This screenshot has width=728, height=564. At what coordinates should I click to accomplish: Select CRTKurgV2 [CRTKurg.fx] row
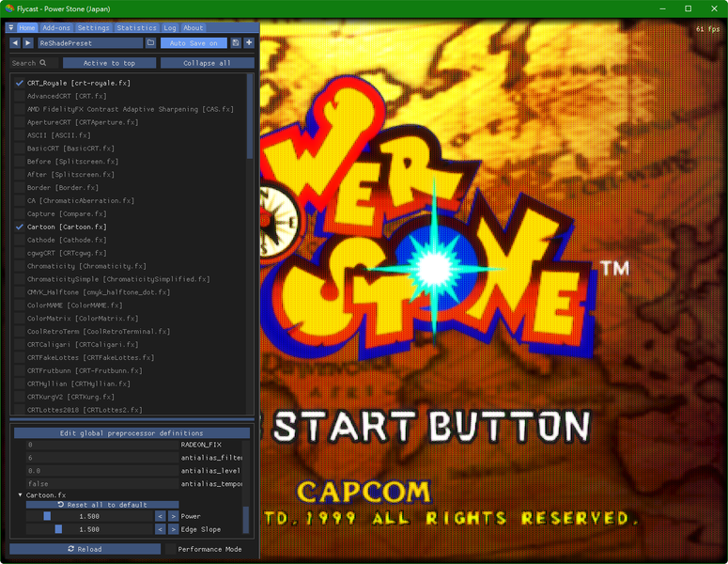coord(70,397)
